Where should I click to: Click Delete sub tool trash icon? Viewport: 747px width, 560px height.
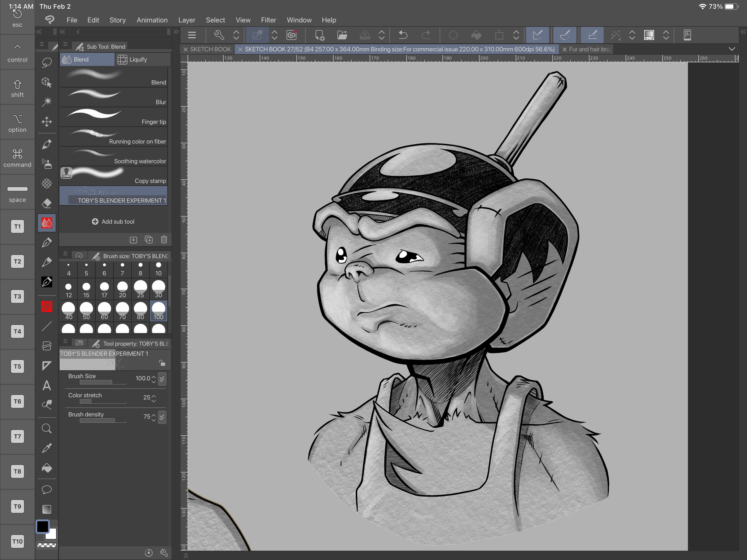164,240
